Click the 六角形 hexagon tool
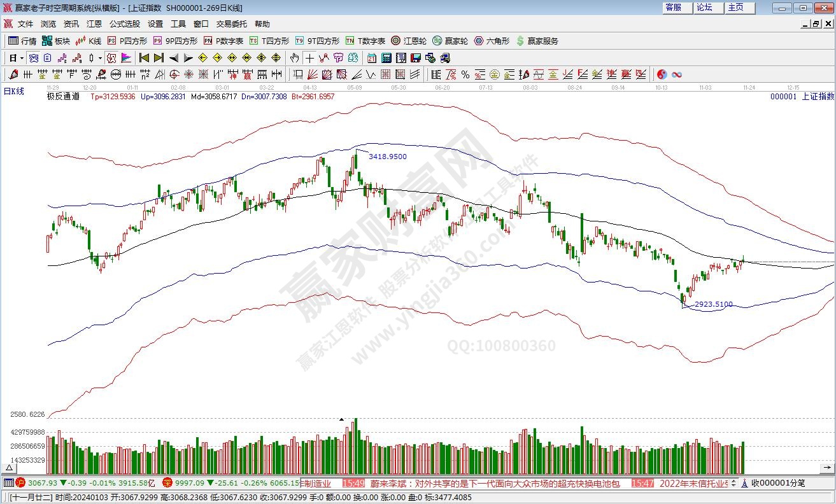This screenshot has width=836, height=504. pyautogui.click(x=492, y=41)
